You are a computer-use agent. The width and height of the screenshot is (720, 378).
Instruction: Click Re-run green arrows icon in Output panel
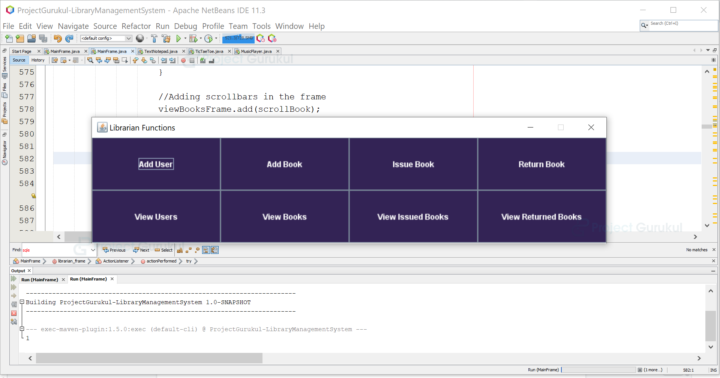[x=14, y=279]
